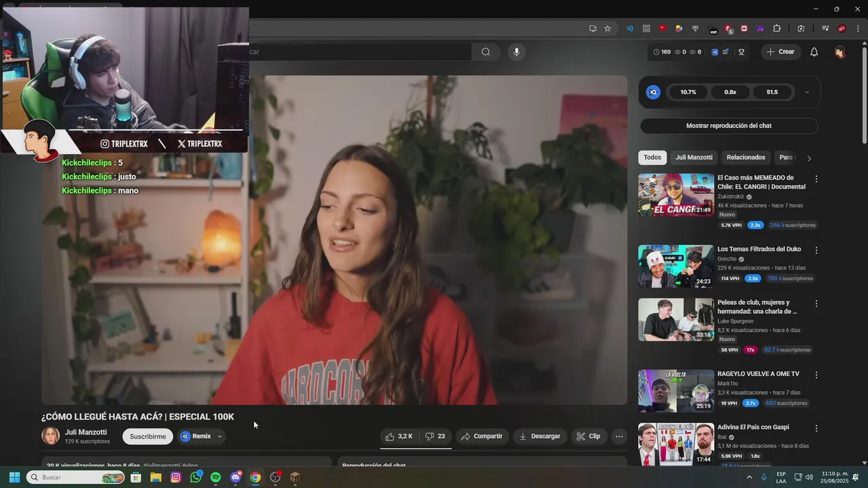Open options for Adivina El País con Gaspi

click(x=816, y=428)
